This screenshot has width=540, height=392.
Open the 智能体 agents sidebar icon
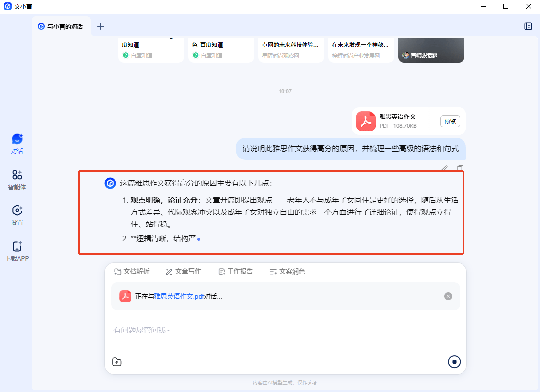pos(17,180)
